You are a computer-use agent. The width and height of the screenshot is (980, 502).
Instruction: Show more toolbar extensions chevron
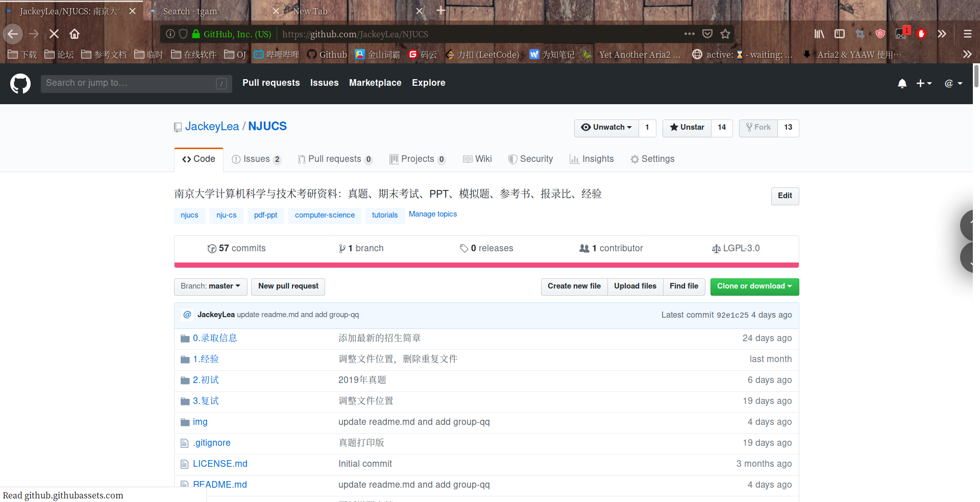[x=942, y=34]
